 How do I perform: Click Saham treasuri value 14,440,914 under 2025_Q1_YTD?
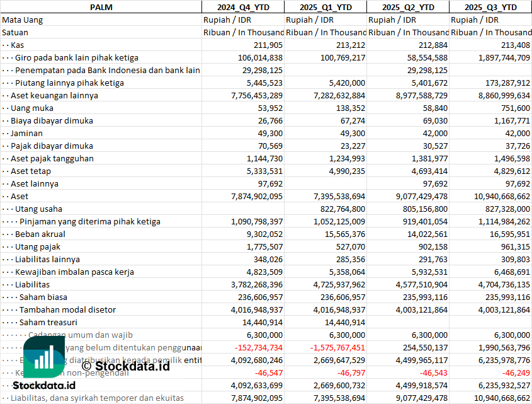[345, 322]
